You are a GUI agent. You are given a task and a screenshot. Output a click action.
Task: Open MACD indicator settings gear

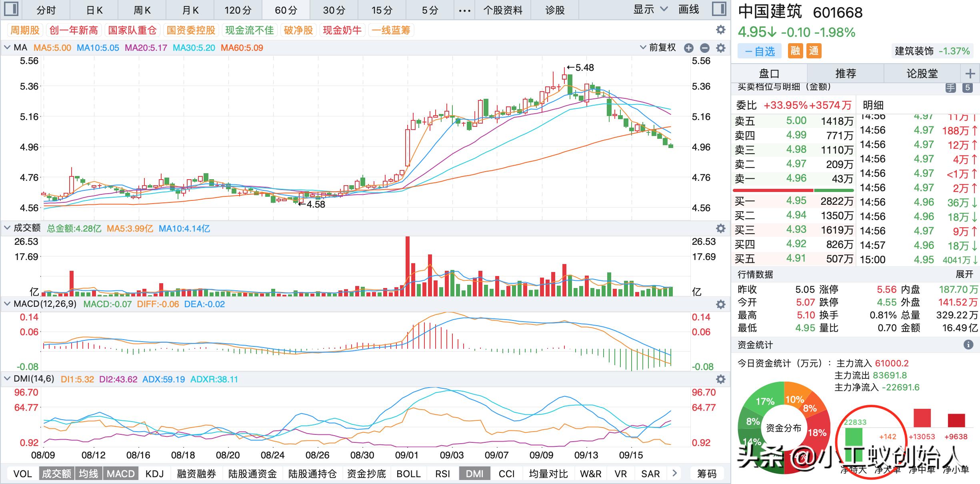pos(720,304)
